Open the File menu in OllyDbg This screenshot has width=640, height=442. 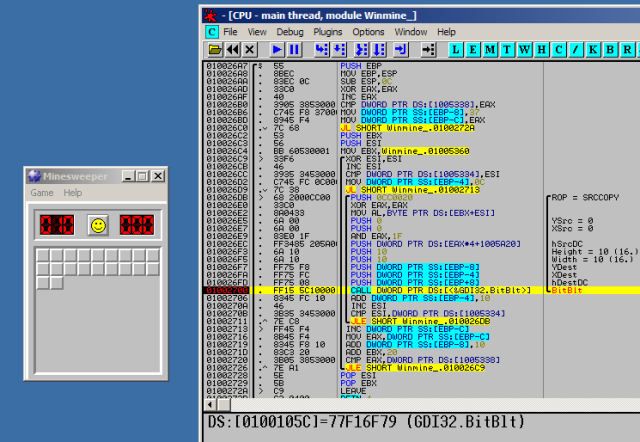(230, 32)
